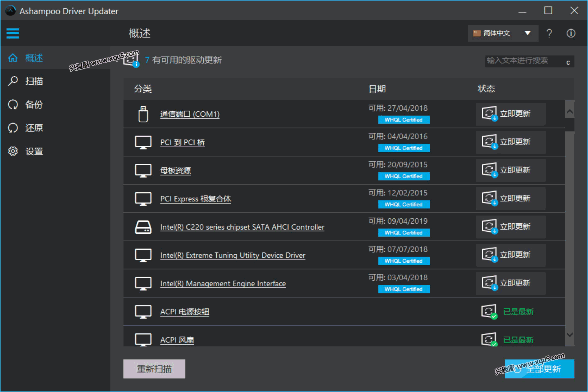
Task: Click the info about icon
Action: point(571,33)
